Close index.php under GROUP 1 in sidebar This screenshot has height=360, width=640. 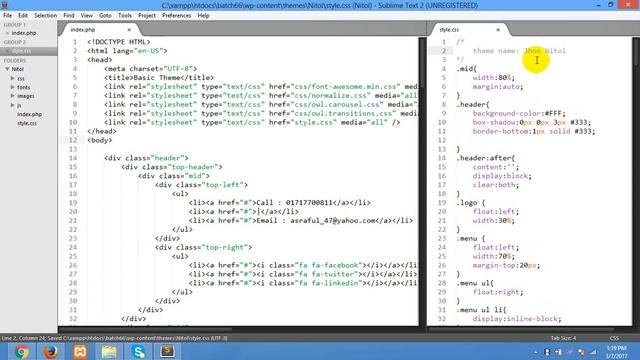coord(7,33)
